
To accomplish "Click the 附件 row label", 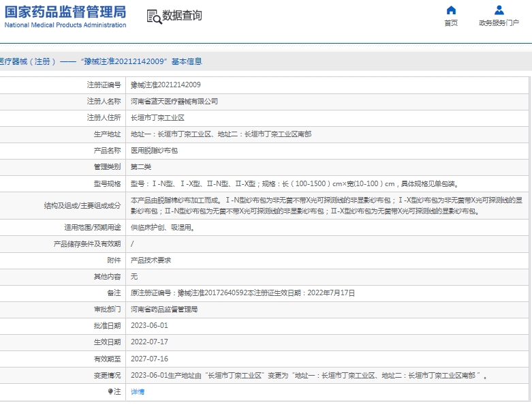I will point(114,260).
